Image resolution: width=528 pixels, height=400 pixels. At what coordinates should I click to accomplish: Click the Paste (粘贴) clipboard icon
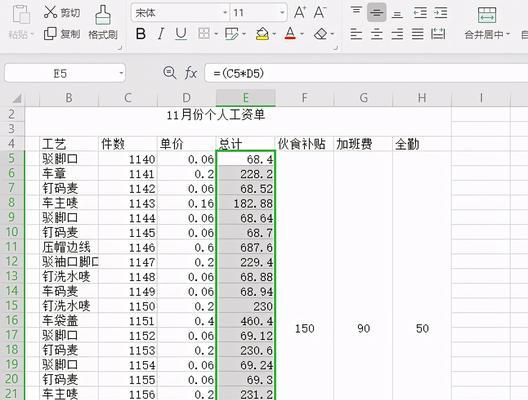(21, 15)
